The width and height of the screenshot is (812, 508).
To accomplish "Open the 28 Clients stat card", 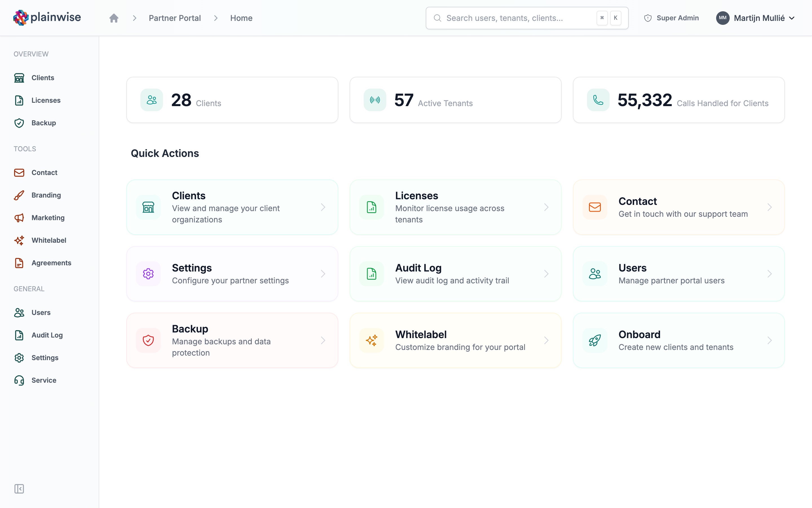I will pyautogui.click(x=232, y=100).
